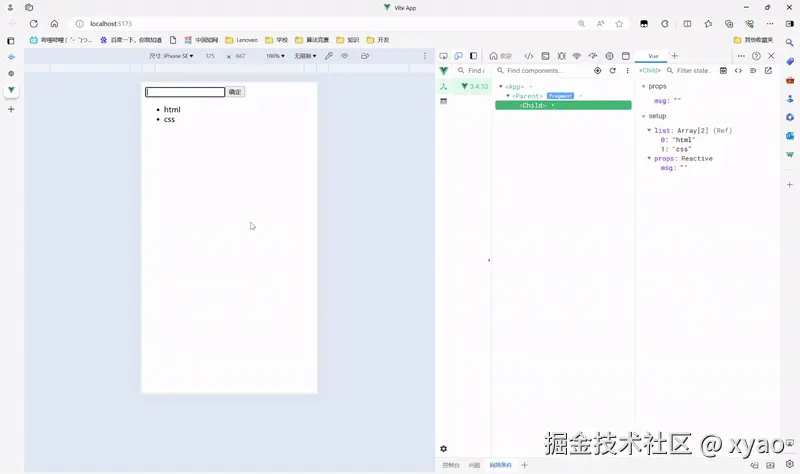Switch to the Vue DevTools tab
This screenshot has width=800, height=474.
pos(653,56)
